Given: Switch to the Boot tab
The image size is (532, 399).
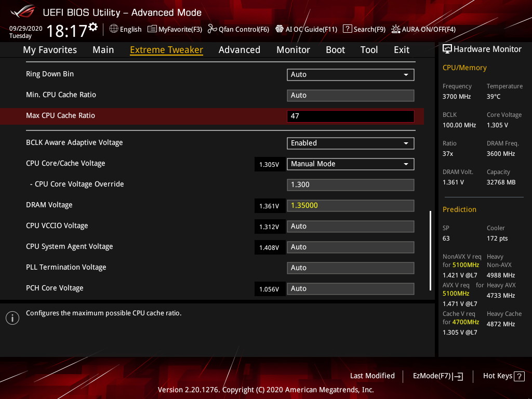Looking at the screenshot, I should [335, 50].
